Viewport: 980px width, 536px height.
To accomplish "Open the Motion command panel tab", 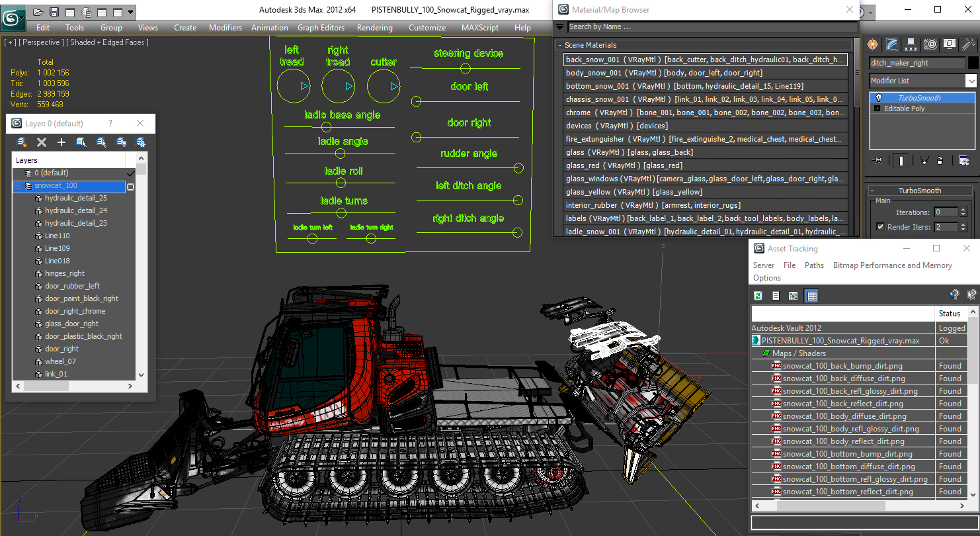I will (930, 44).
